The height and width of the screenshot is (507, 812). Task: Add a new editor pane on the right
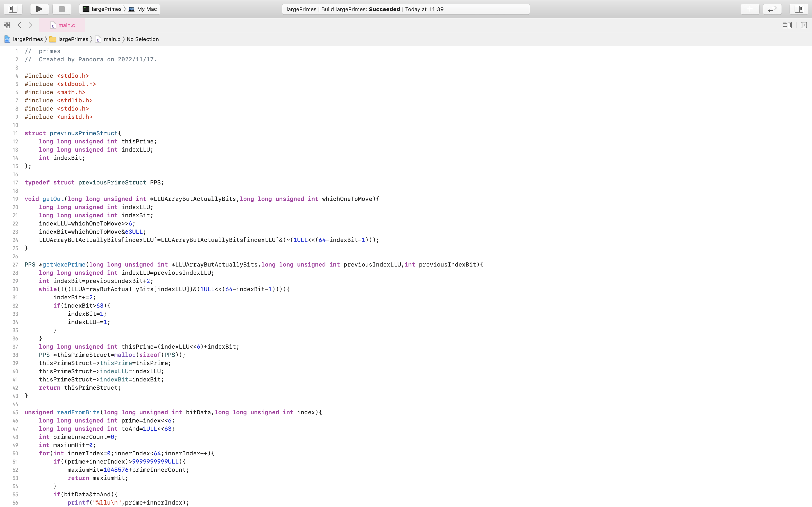click(804, 25)
